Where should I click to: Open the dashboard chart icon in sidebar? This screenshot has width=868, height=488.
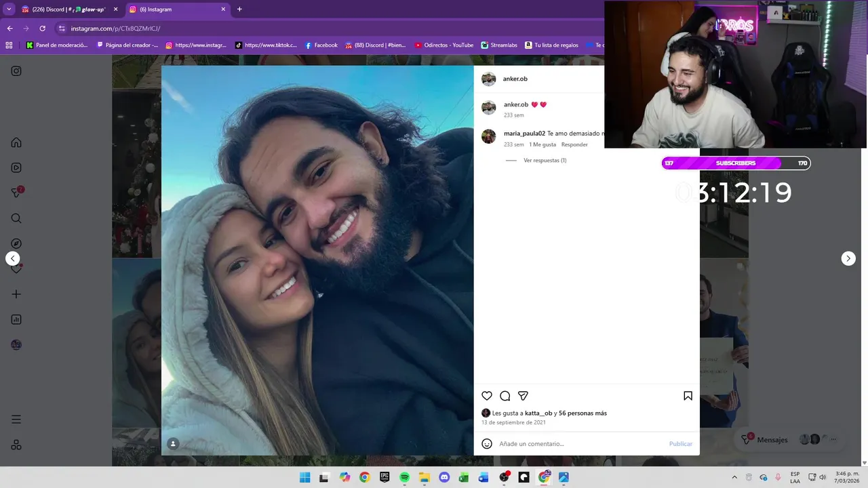[x=16, y=319]
